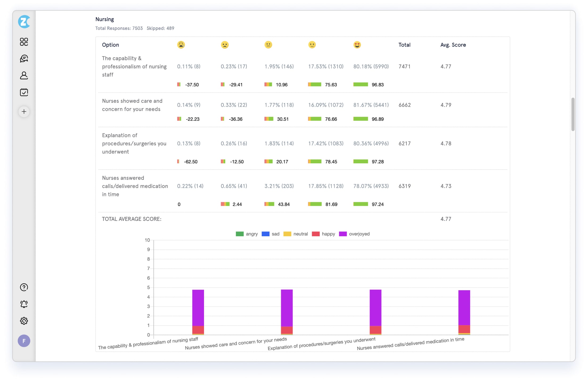Screen dimensions: 588x382
Task: Click the 'Nurses showed care and concern' row label
Action: [132, 105]
